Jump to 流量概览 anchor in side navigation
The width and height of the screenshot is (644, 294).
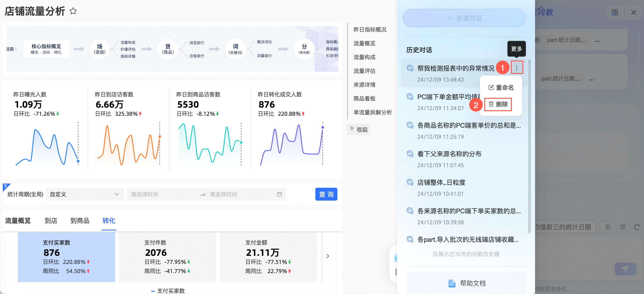[364, 43]
